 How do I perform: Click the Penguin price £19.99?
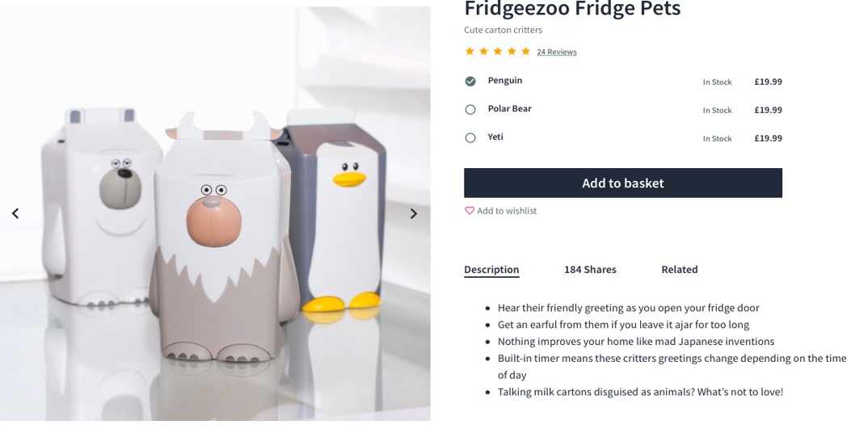[769, 82]
